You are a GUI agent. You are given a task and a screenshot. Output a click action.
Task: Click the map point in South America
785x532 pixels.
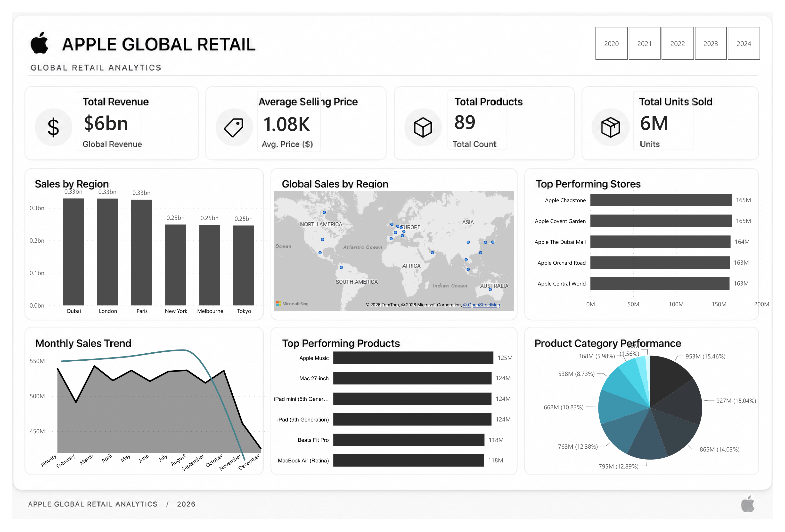pyautogui.click(x=341, y=267)
